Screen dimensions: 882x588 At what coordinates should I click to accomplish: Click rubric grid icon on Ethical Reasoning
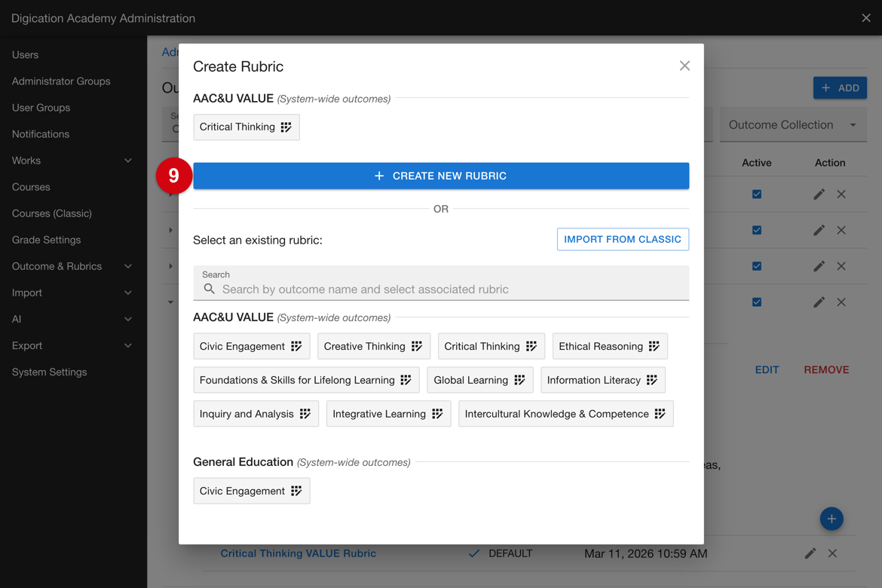coord(654,346)
